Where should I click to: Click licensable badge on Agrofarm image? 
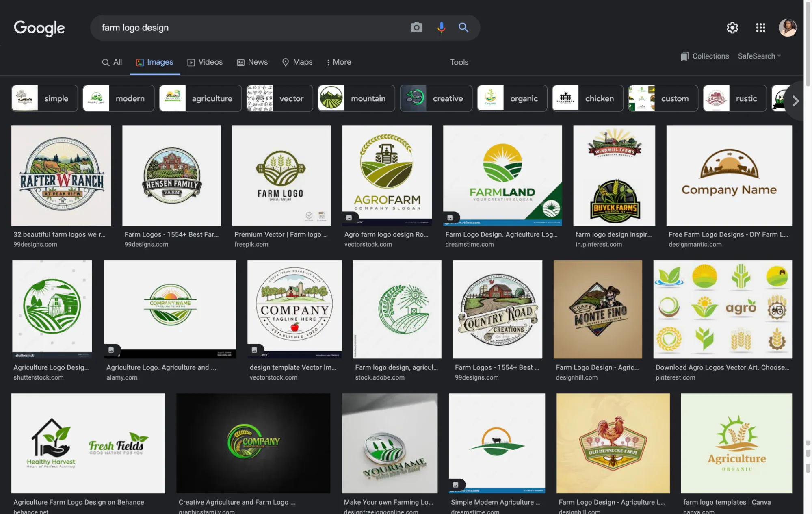(349, 218)
